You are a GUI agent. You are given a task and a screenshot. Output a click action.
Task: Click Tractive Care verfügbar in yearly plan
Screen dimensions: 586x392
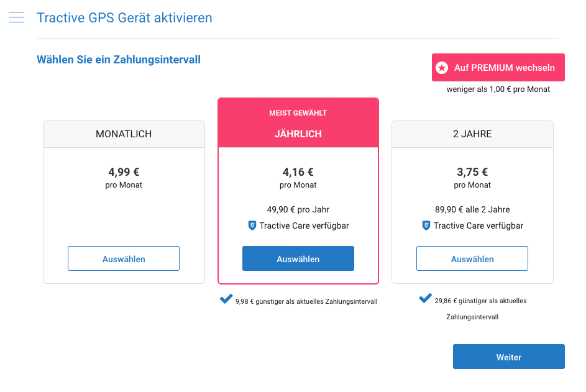304,226
